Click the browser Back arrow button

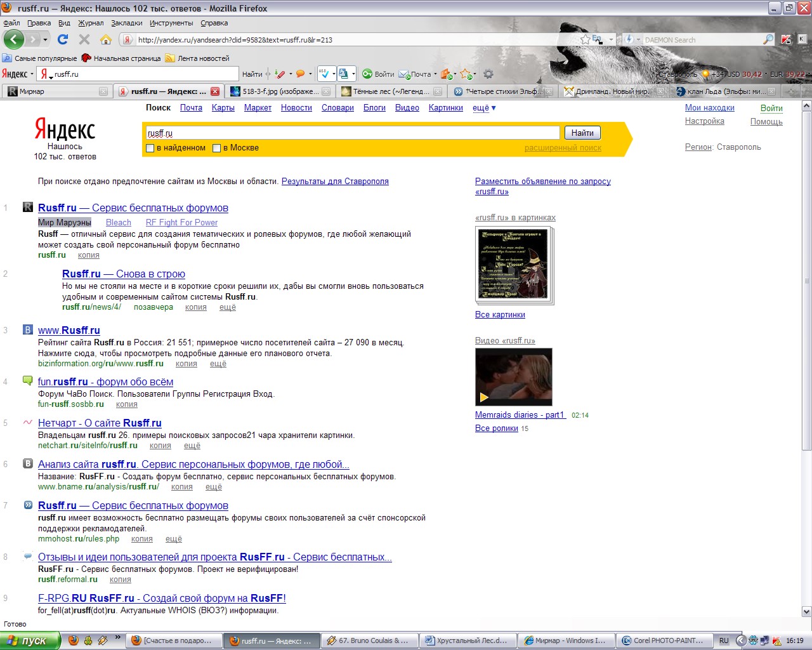tap(14, 39)
